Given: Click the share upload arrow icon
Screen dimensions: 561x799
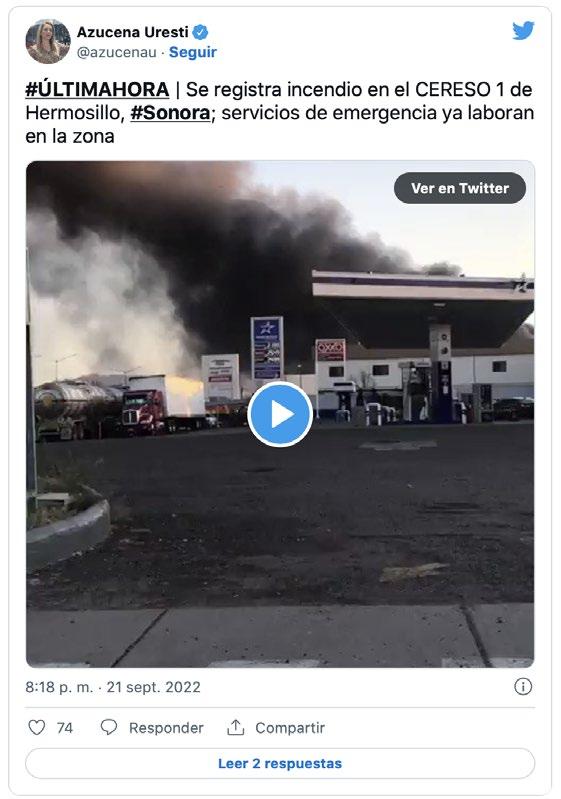Looking at the screenshot, I should tap(235, 727).
